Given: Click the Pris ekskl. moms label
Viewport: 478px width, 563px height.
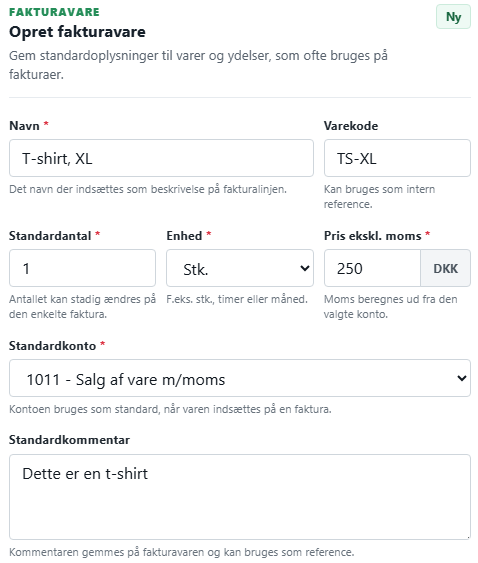Looking at the screenshot, I should 372,236.
